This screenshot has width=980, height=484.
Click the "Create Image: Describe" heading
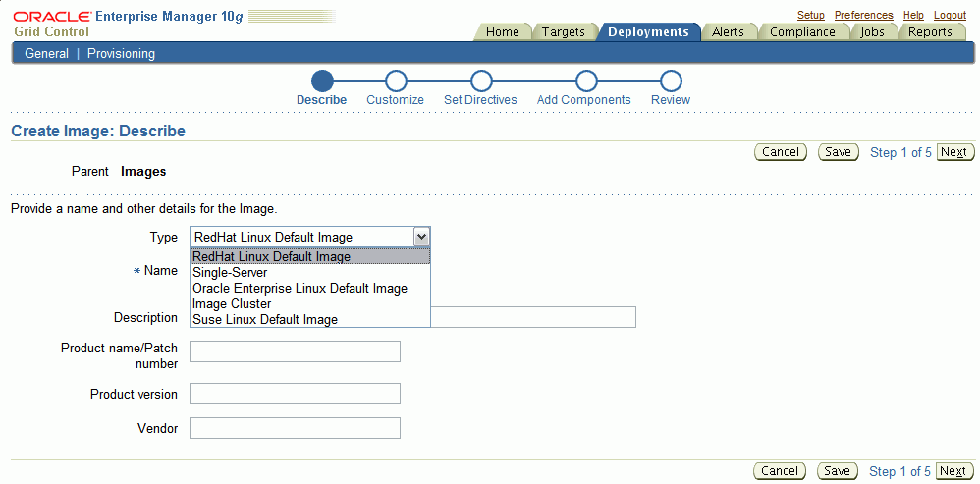(98, 132)
